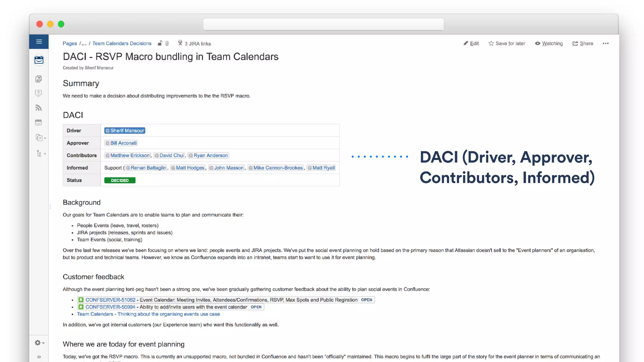Open @Matt Ryall mention

point(321,168)
